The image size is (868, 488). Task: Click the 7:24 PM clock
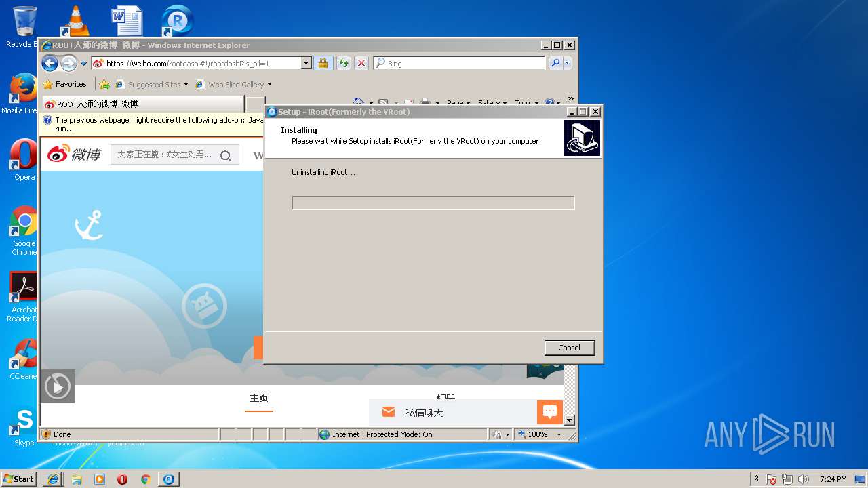(833, 479)
